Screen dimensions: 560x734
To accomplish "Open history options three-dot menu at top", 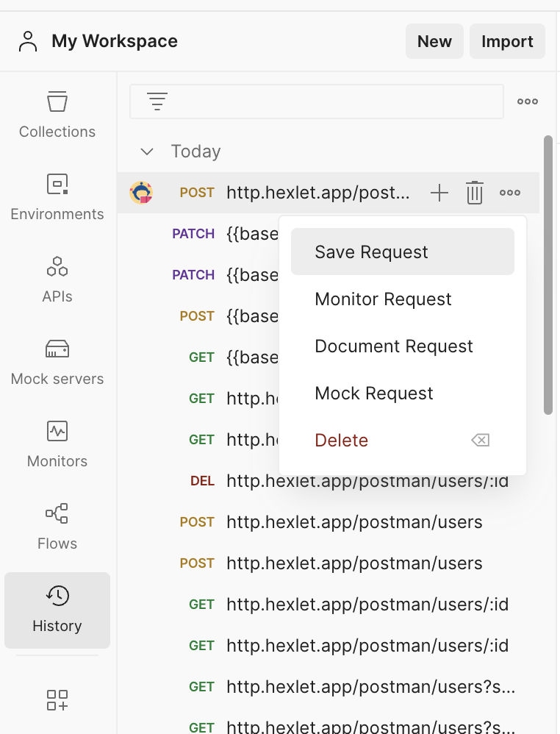I will click(x=528, y=101).
